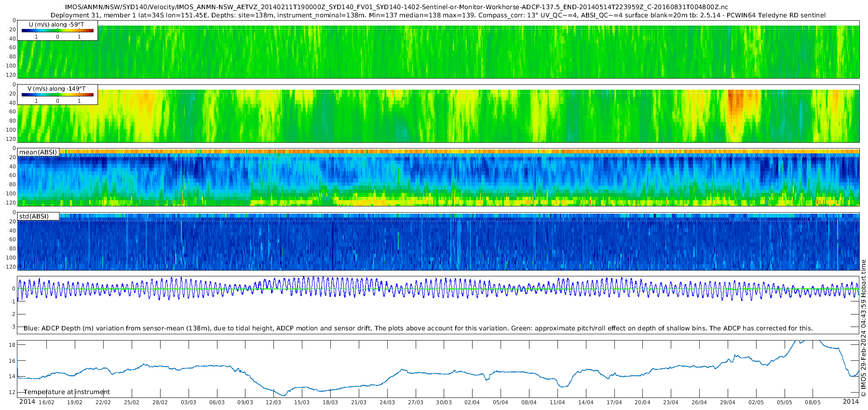Click the 08/05 date tick label
This screenshot has height=410, width=868.
pyautogui.click(x=813, y=402)
